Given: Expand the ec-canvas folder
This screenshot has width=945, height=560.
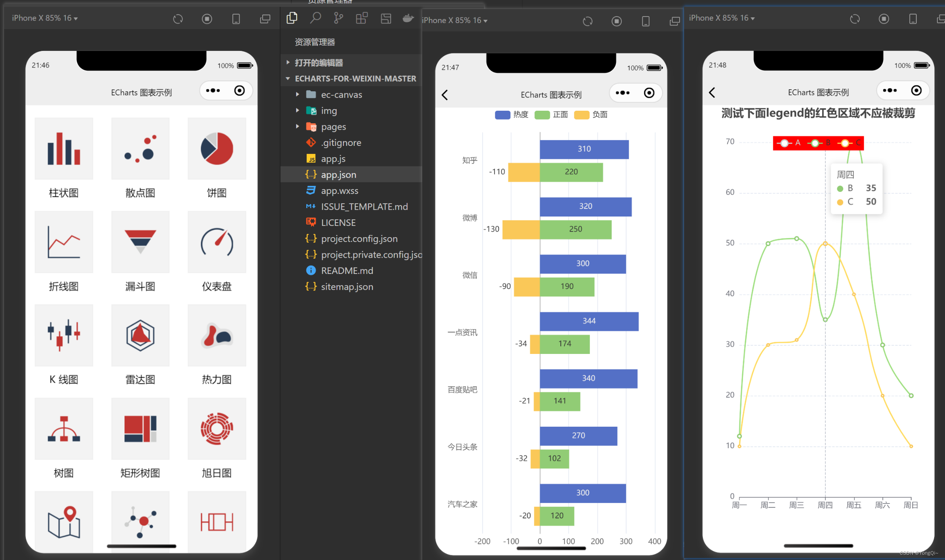Looking at the screenshot, I should (x=341, y=95).
